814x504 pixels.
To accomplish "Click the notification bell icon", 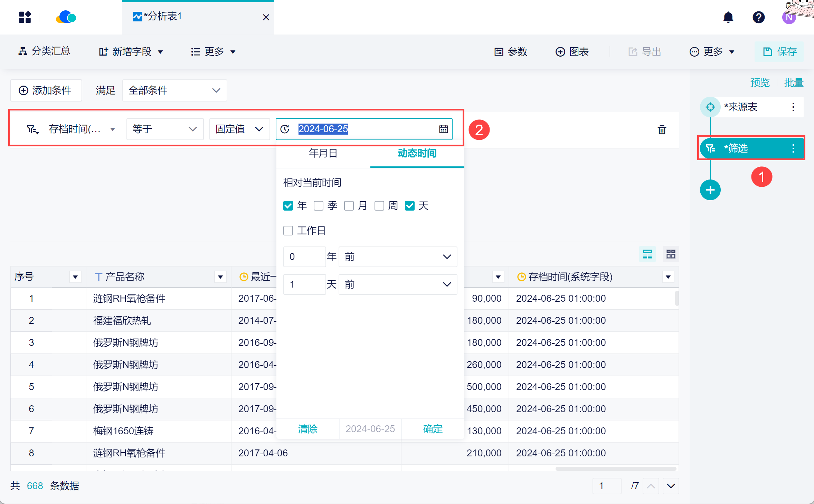I will 728,17.
